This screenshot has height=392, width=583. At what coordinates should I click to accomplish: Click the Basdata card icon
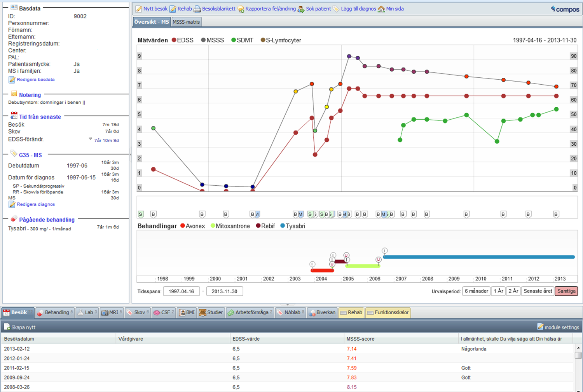pyautogui.click(x=14, y=7)
